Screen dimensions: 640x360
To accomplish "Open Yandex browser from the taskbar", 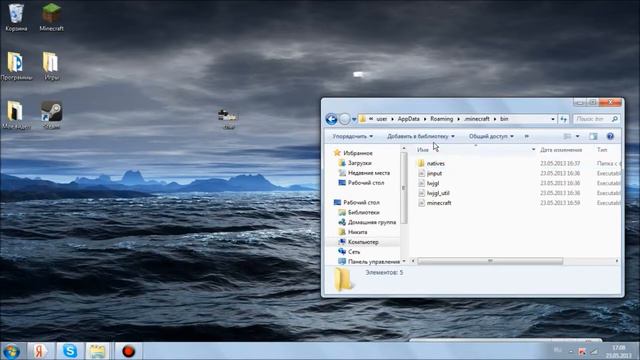I will coord(40,351).
